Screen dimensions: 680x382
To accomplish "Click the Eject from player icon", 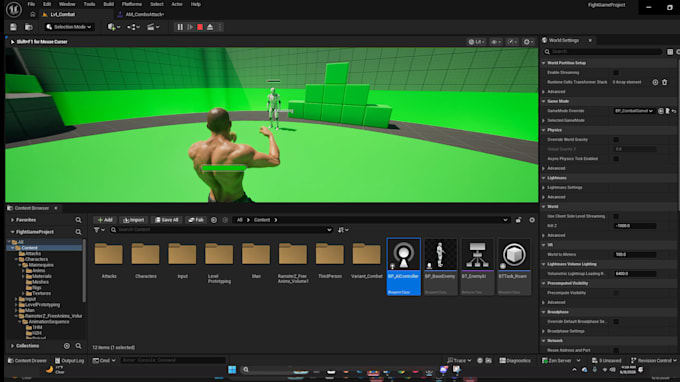I will pyautogui.click(x=210, y=27).
